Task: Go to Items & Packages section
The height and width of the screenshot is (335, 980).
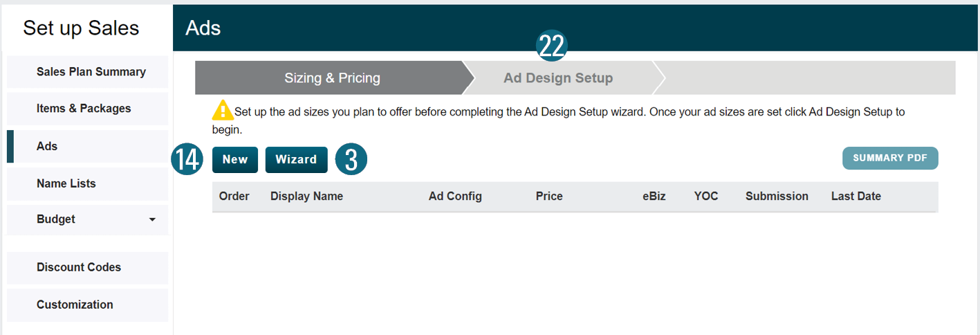Action: [84, 109]
